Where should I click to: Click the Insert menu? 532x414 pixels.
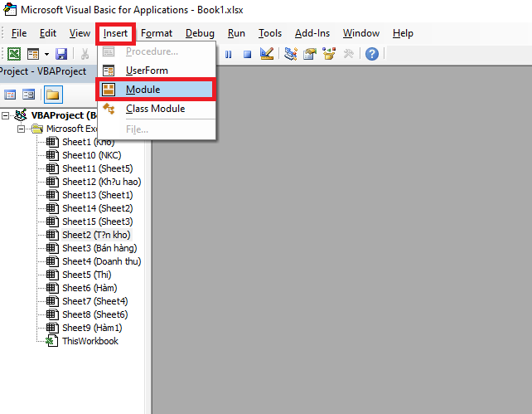coord(115,33)
